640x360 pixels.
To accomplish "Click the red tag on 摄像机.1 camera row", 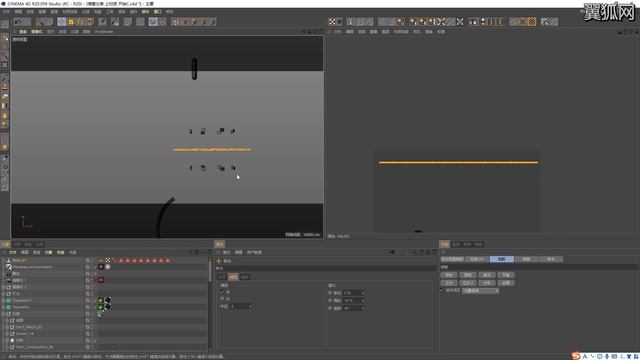I will tap(101, 280).
